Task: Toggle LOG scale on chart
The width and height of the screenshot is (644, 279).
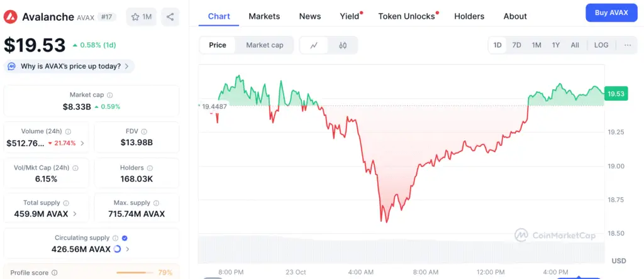Action: pyautogui.click(x=601, y=45)
